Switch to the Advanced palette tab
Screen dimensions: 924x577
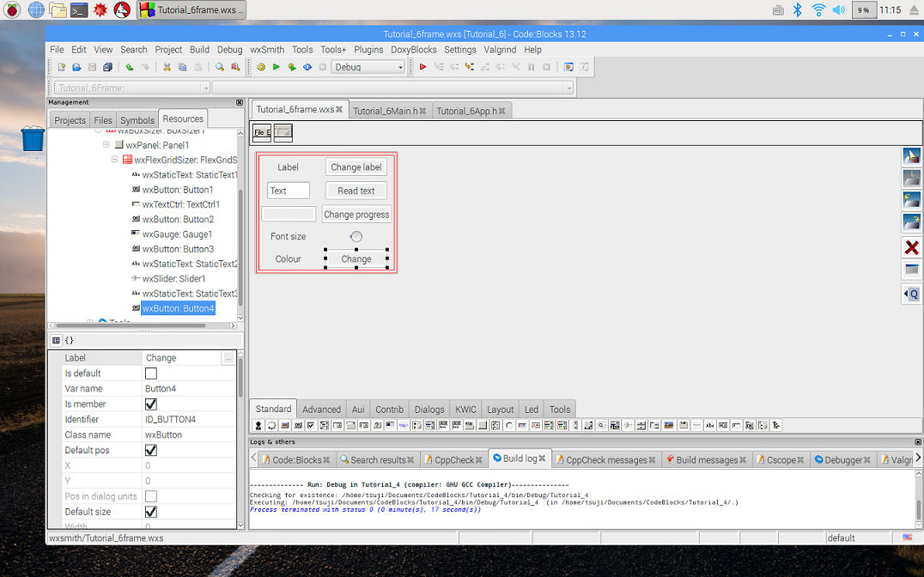[321, 409]
